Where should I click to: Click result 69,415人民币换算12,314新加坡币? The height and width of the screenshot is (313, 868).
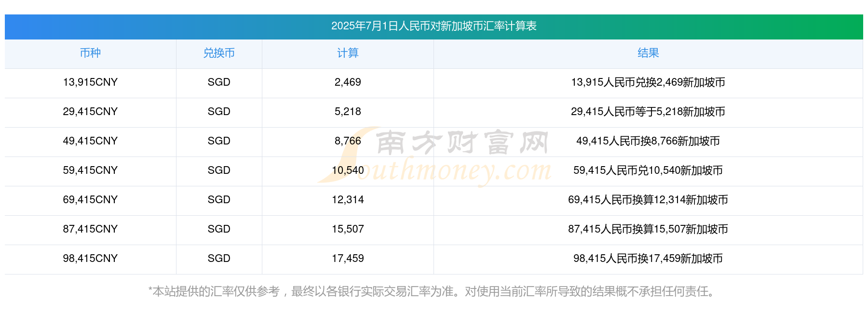coord(648,200)
